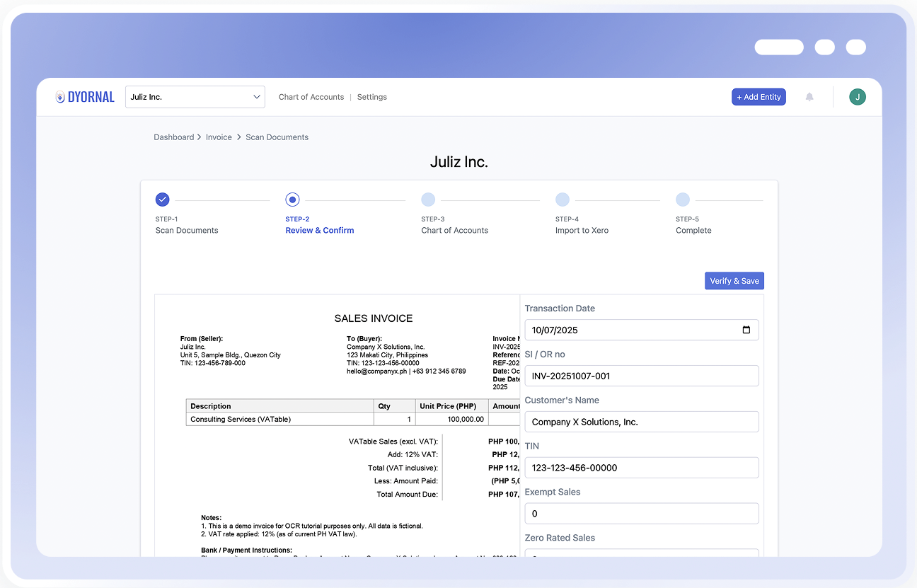Click the Verify & Save button
Viewport: 917px width, 588px height.
tap(734, 280)
